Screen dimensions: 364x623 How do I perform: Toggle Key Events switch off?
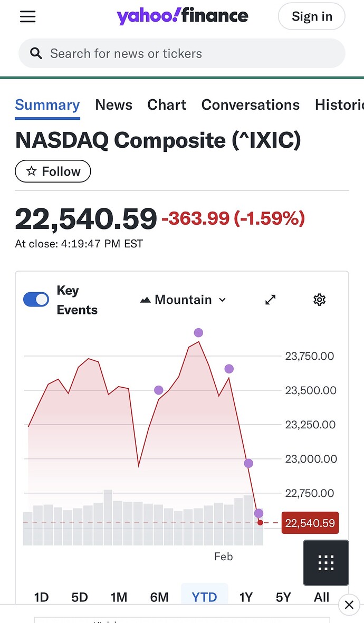[x=36, y=300]
